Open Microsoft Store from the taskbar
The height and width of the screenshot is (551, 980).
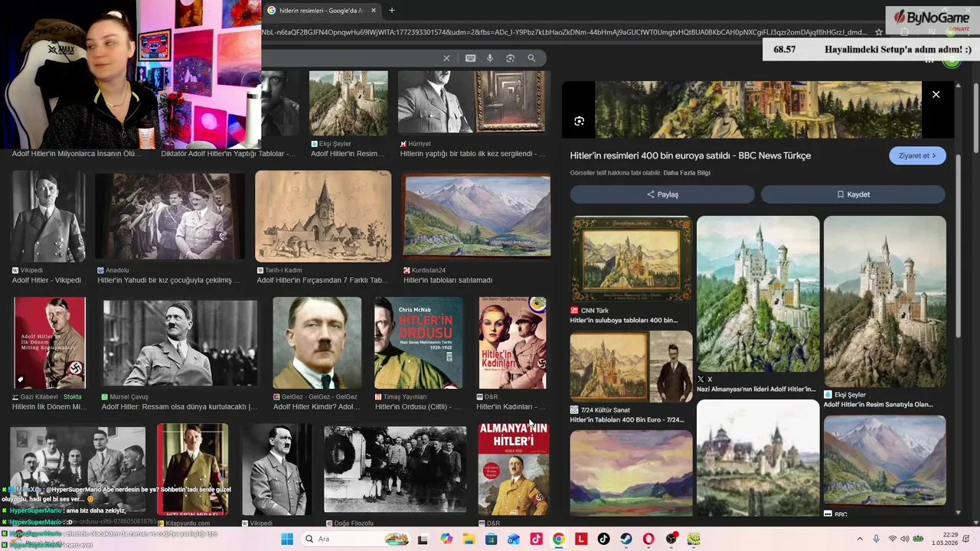tap(492, 539)
